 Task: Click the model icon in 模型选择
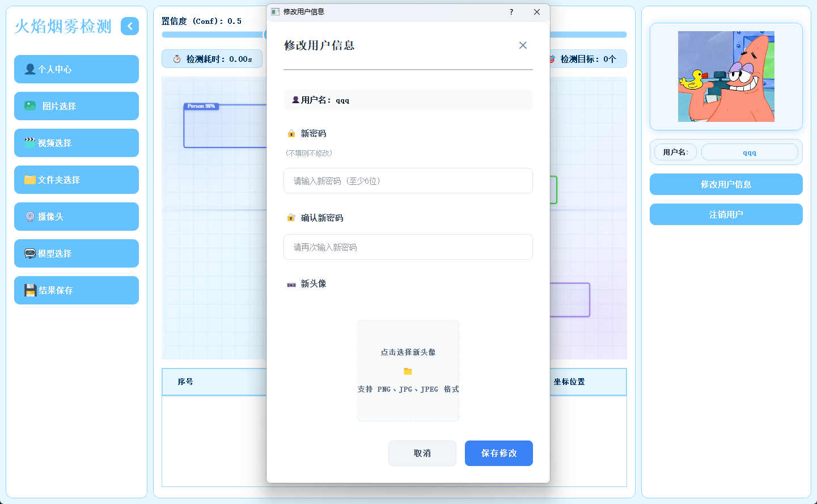30,253
